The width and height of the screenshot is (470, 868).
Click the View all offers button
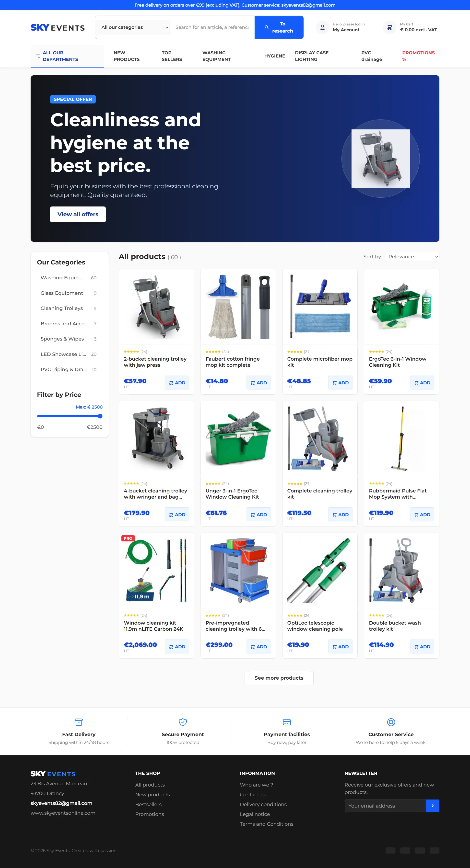coord(78,214)
